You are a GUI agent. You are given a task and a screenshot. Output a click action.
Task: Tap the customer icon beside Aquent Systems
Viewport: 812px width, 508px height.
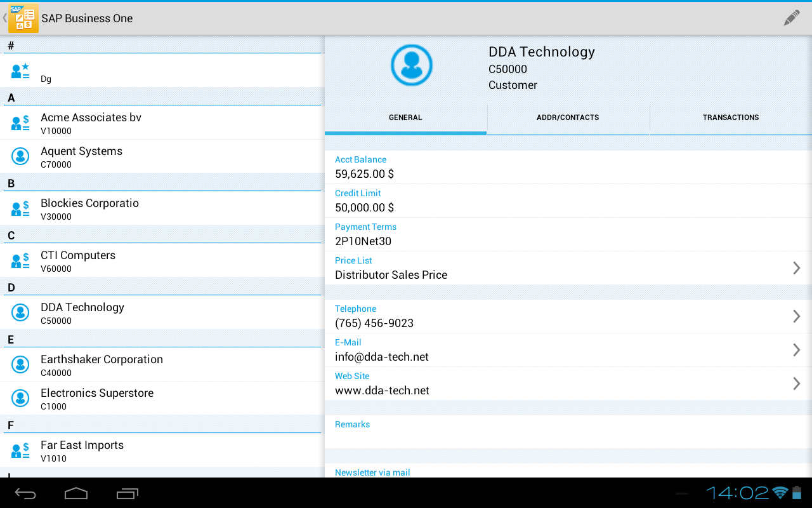coord(20,156)
